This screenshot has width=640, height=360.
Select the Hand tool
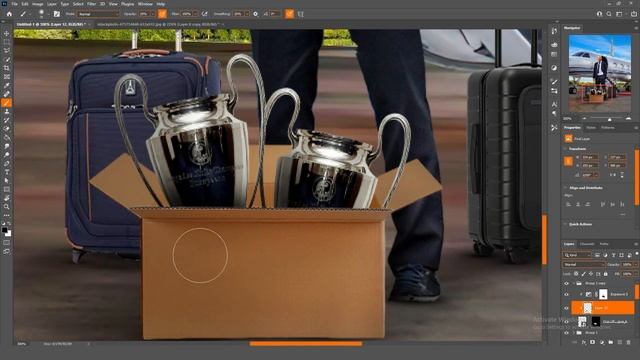pos(7,198)
